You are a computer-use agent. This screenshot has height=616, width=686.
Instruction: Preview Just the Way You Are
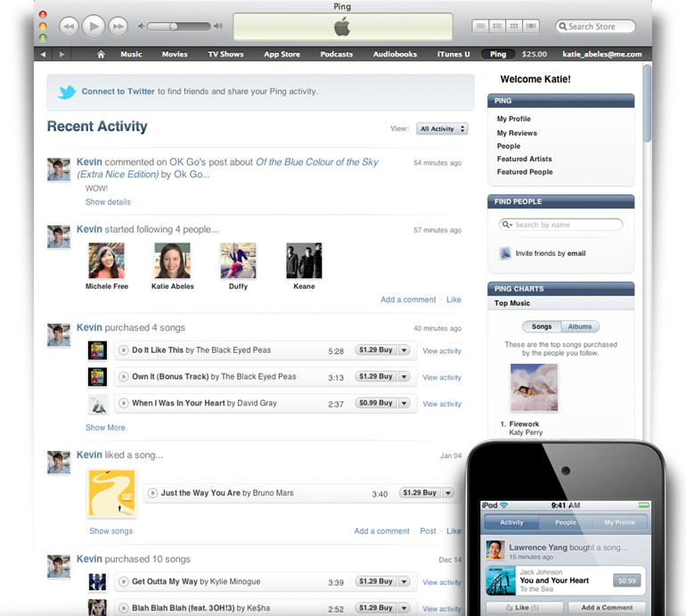click(x=152, y=493)
